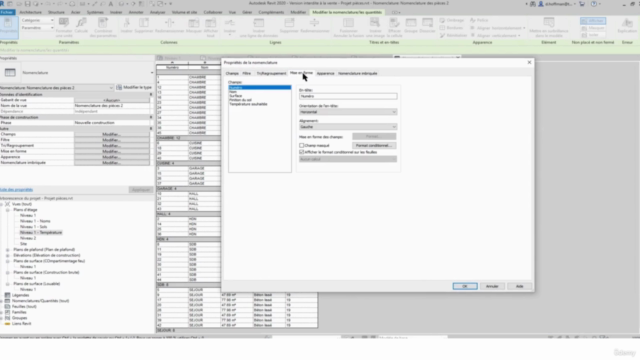Screen dimensions: 640x360
Task: Switch to the Filtre tab
Action: click(247, 73)
